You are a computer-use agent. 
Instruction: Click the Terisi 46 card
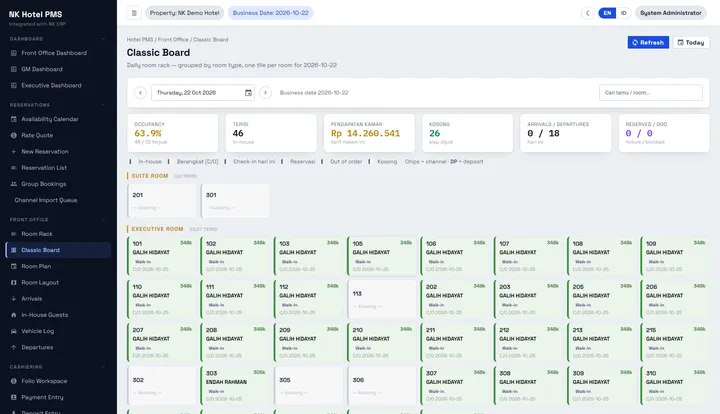click(271, 133)
